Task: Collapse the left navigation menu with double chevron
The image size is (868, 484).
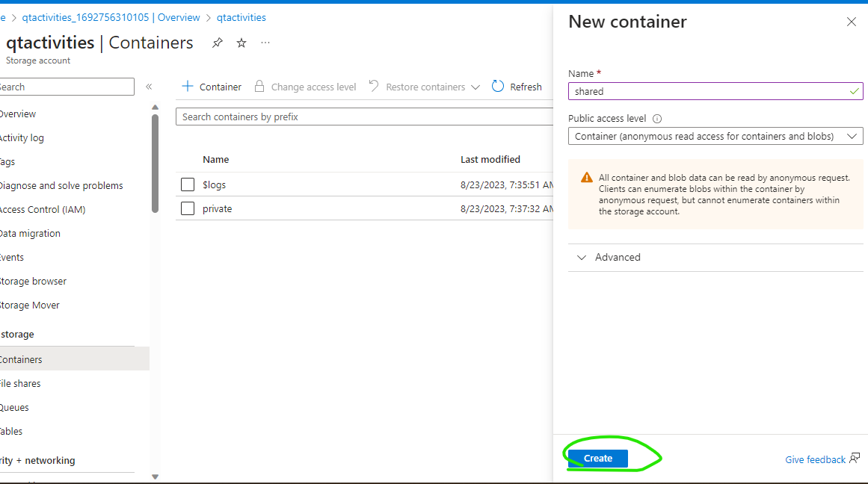Action: (x=149, y=87)
